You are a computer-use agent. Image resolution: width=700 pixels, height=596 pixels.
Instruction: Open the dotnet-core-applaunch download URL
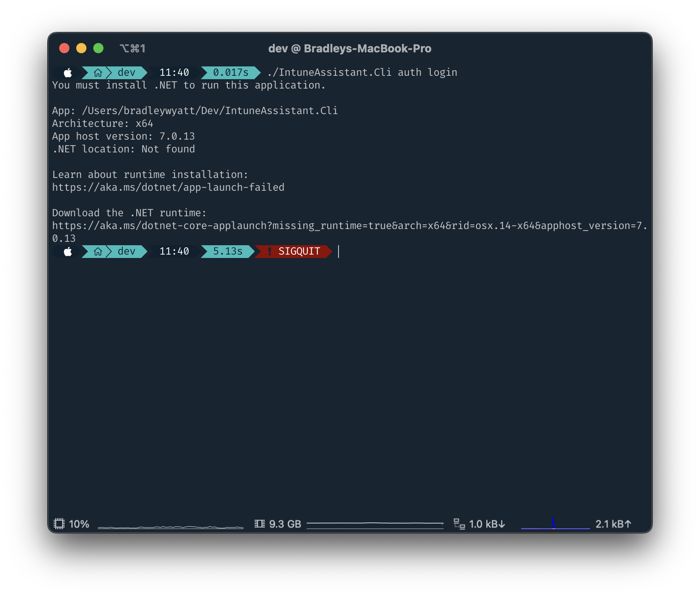[350, 232]
